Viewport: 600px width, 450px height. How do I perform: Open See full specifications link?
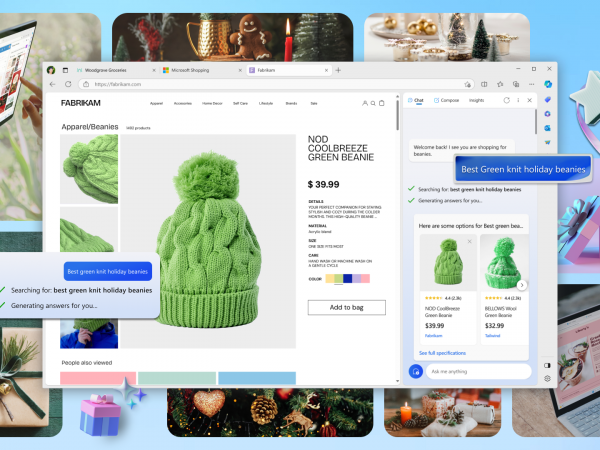pos(442,353)
